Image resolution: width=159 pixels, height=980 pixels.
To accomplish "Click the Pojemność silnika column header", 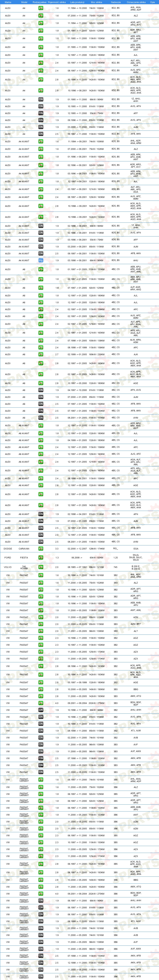I will [57, 2].
